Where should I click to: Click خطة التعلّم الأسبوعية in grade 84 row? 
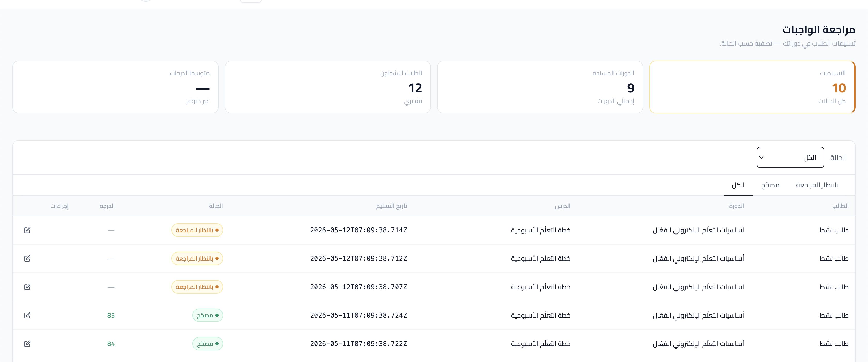coord(540,343)
